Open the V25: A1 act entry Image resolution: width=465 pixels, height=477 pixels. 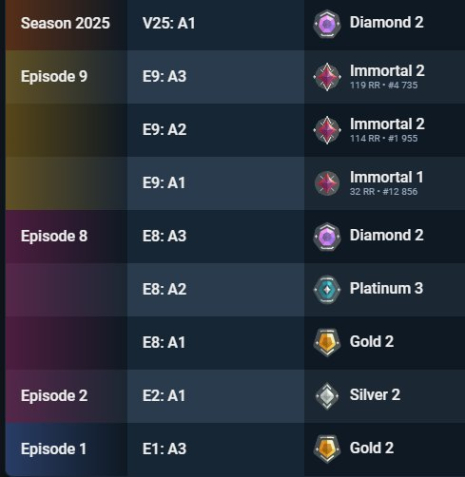(169, 23)
